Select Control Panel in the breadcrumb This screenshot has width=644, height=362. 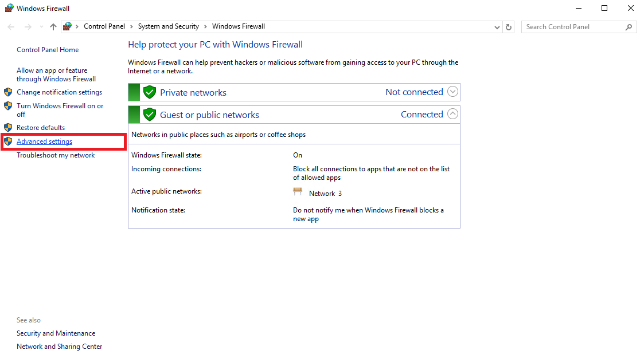[104, 26]
